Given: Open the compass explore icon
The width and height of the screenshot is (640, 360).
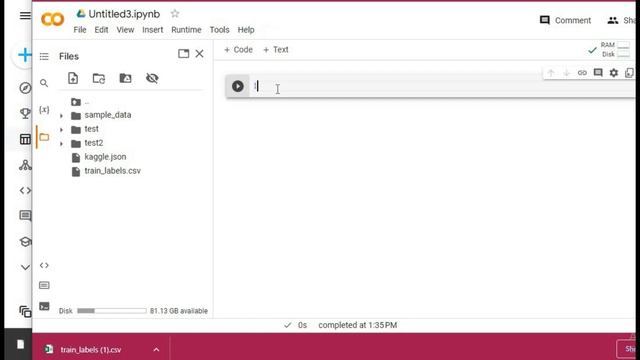Looking at the screenshot, I should (25, 88).
